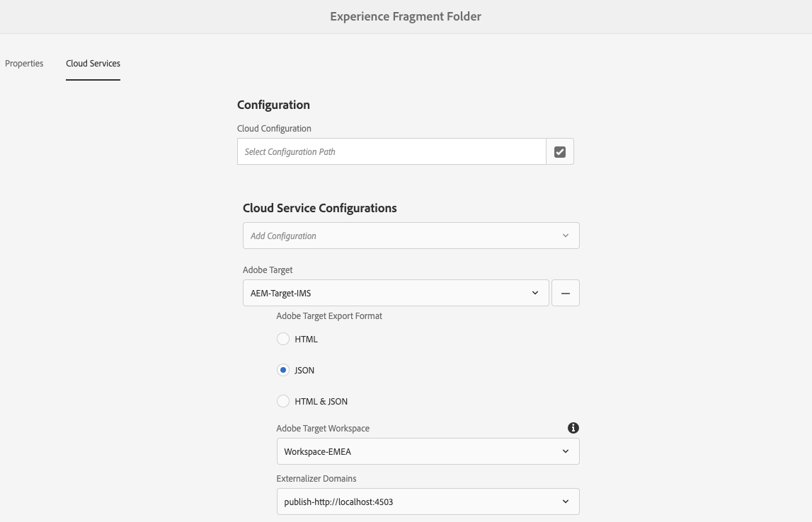Open the AEM-Target-IMS configuration selector

[x=389, y=293]
